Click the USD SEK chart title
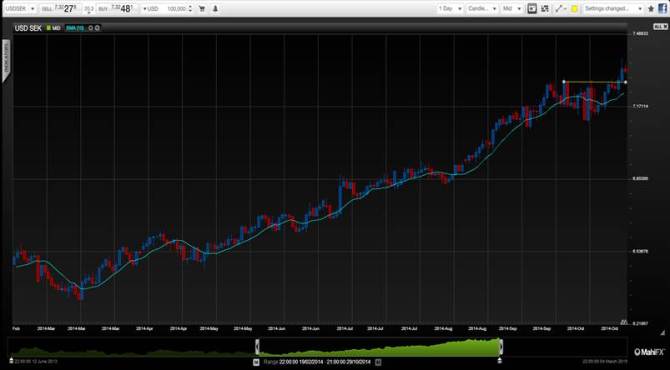 tap(28, 28)
